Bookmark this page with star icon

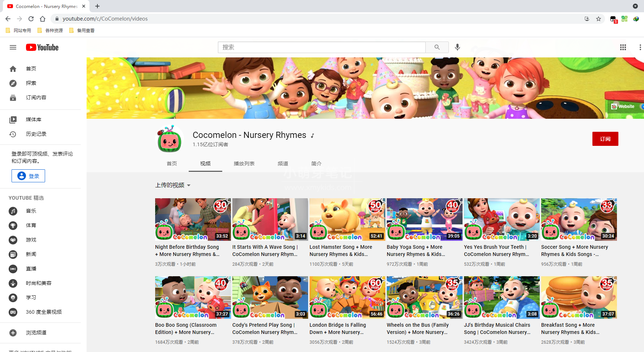(x=599, y=19)
